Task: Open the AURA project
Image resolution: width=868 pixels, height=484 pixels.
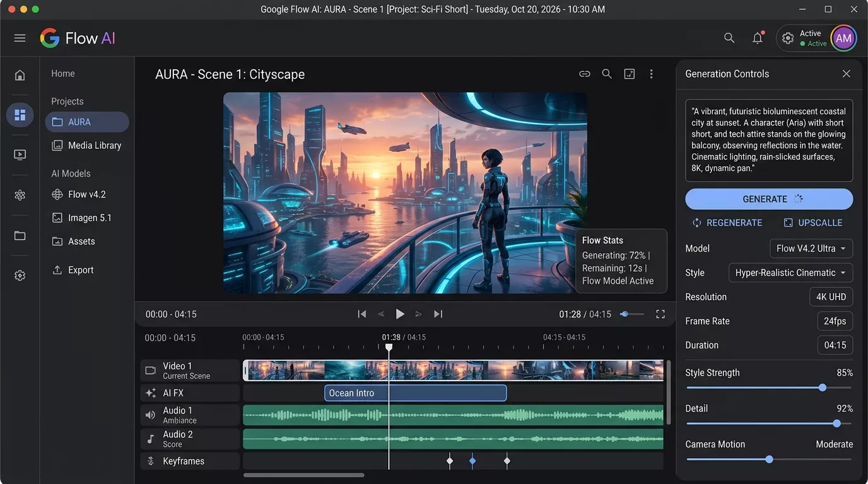Action: (x=87, y=122)
